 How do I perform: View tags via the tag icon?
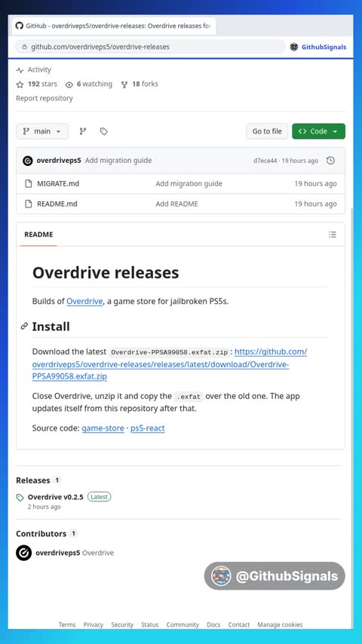click(x=104, y=131)
